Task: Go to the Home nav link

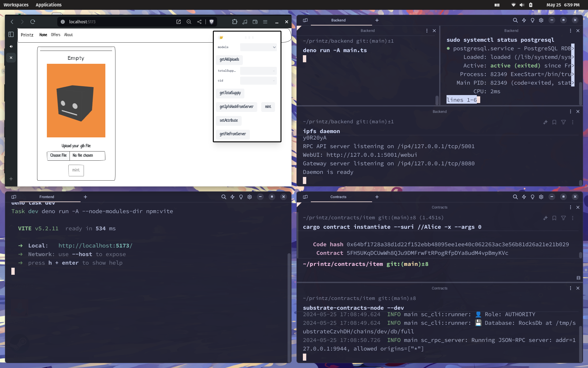Action: pyautogui.click(x=43, y=35)
